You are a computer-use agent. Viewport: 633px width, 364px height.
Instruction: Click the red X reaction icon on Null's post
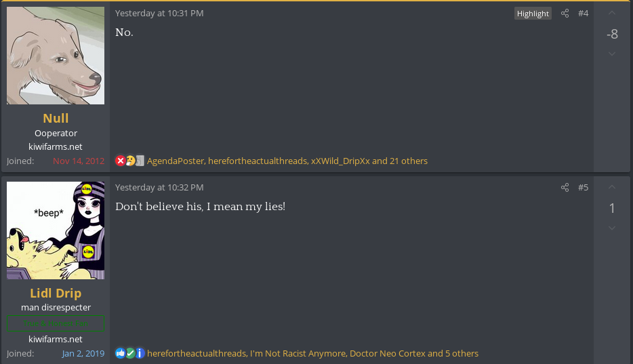tap(121, 161)
